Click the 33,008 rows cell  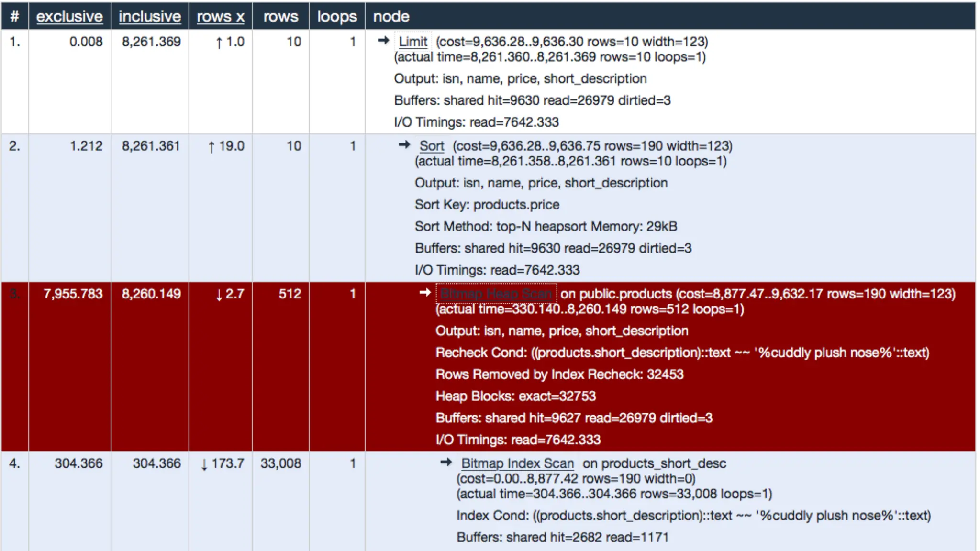tap(280, 463)
